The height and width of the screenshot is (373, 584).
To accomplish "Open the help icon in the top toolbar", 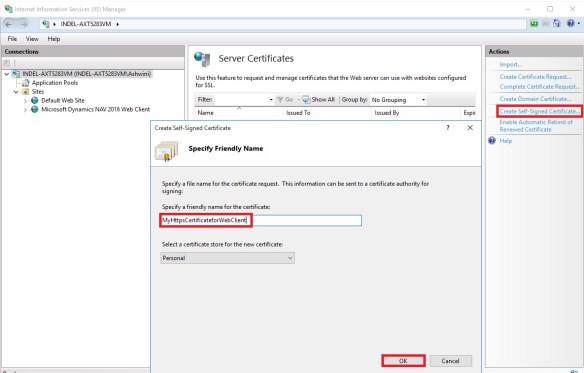I will (x=571, y=23).
